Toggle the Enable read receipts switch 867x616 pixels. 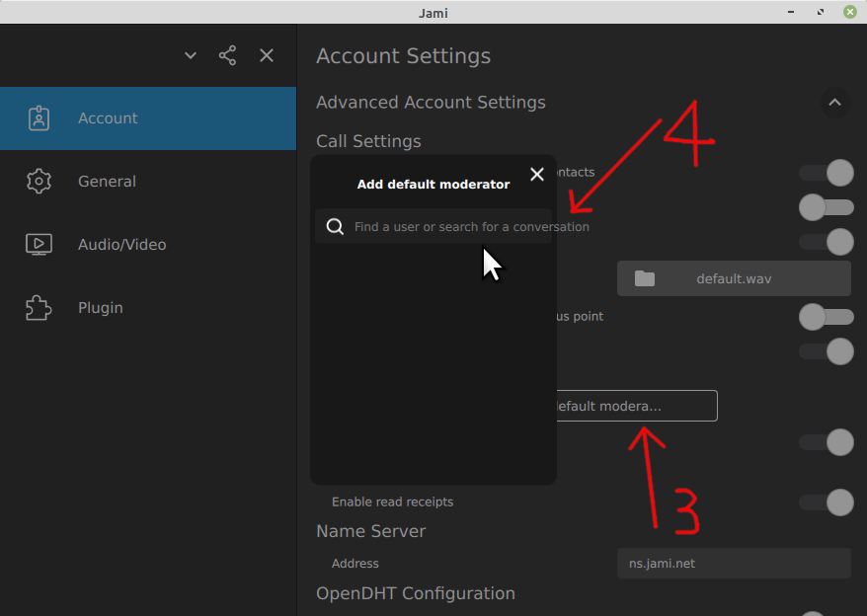coord(827,502)
